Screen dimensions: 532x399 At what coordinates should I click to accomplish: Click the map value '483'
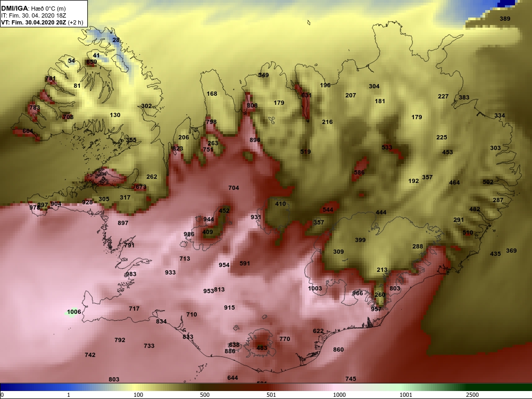(x=262, y=348)
